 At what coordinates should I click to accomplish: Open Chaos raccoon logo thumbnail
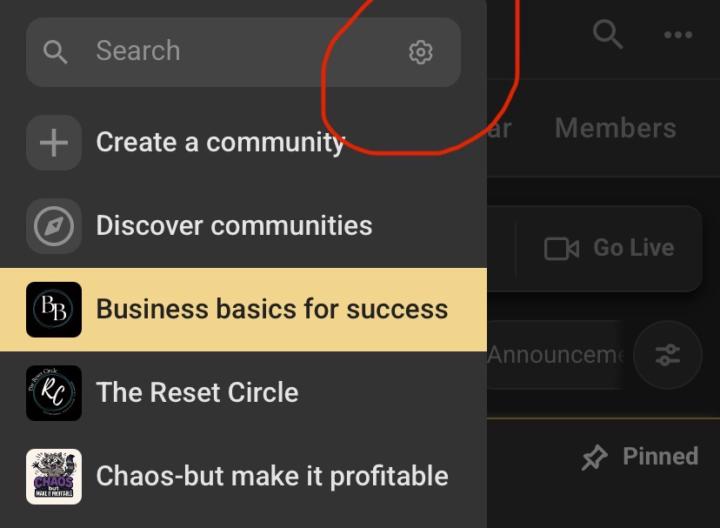click(54, 477)
